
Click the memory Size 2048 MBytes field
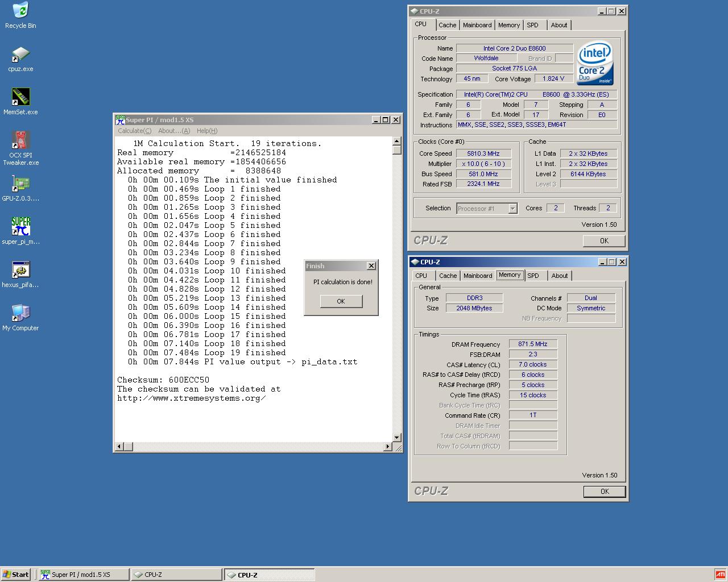pyautogui.click(x=474, y=308)
